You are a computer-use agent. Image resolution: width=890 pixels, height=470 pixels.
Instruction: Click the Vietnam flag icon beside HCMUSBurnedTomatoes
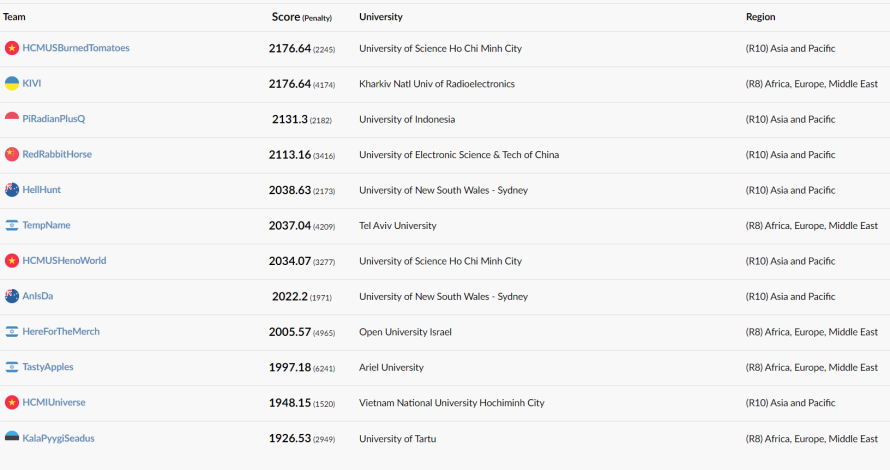tap(12, 48)
